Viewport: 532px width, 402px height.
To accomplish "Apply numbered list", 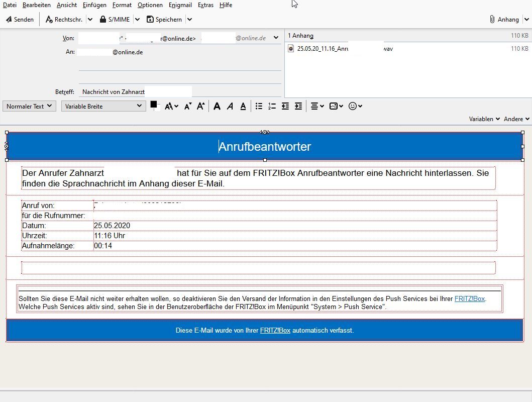I will click(x=272, y=106).
